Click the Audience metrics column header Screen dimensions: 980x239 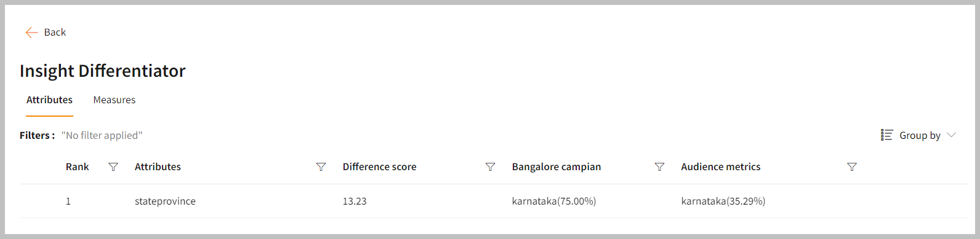click(x=721, y=167)
